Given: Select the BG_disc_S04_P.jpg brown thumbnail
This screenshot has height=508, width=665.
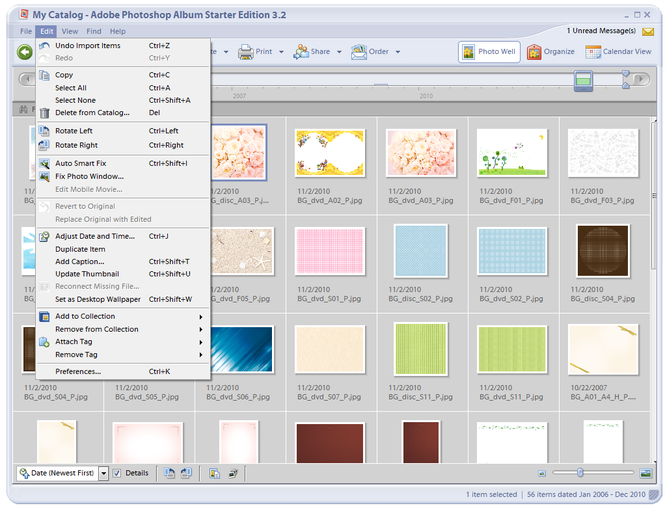Looking at the screenshot, I should (603, 251).
